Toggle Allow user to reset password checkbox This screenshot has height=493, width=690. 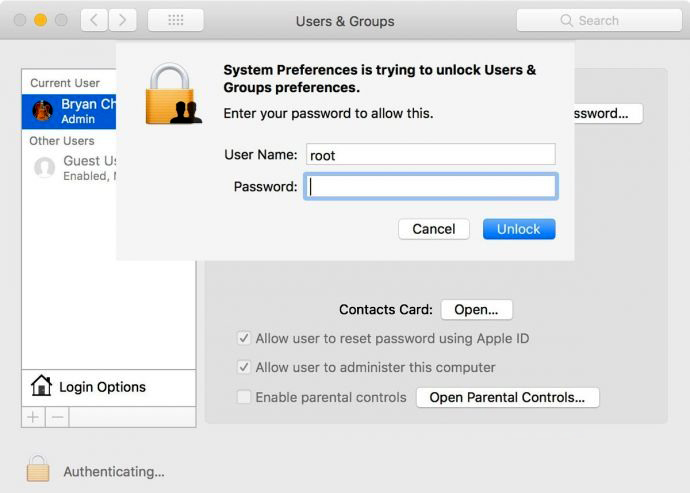244,338
